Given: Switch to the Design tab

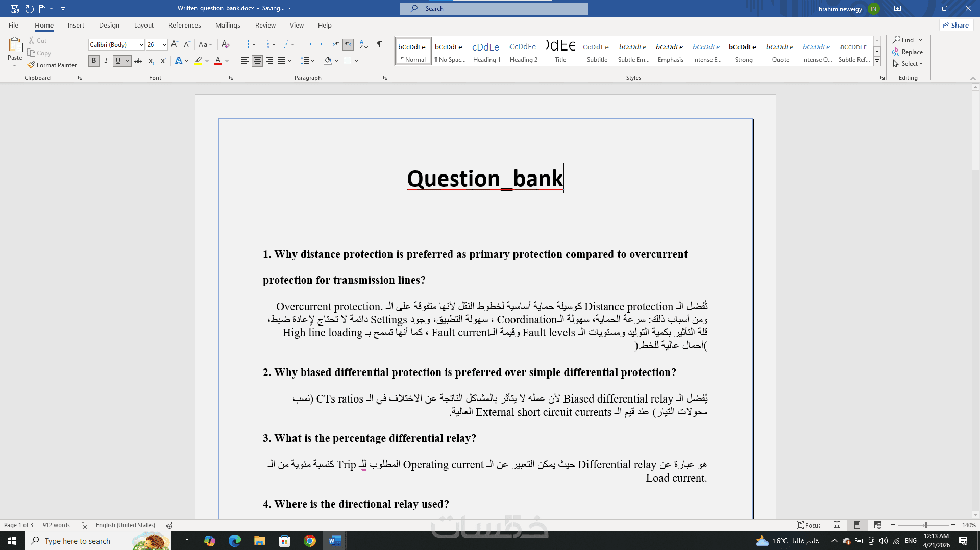Looking at the screenshot, I should [x=109, y=25].
